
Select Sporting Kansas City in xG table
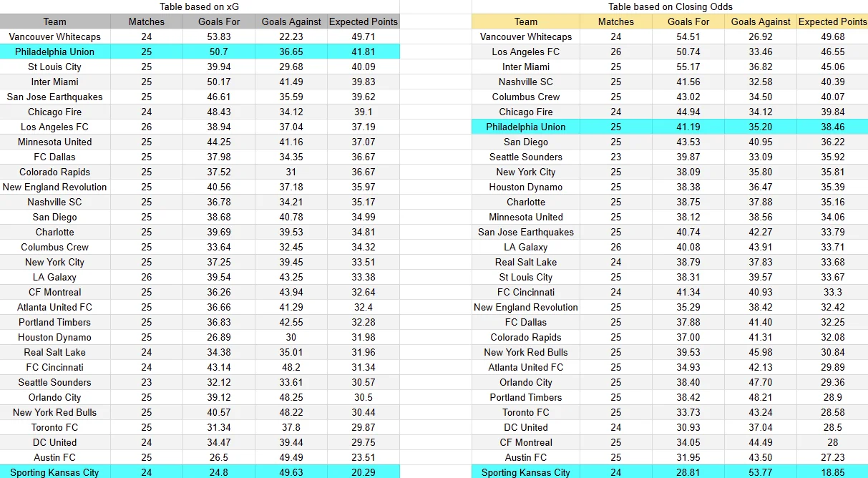pos(55,472)
